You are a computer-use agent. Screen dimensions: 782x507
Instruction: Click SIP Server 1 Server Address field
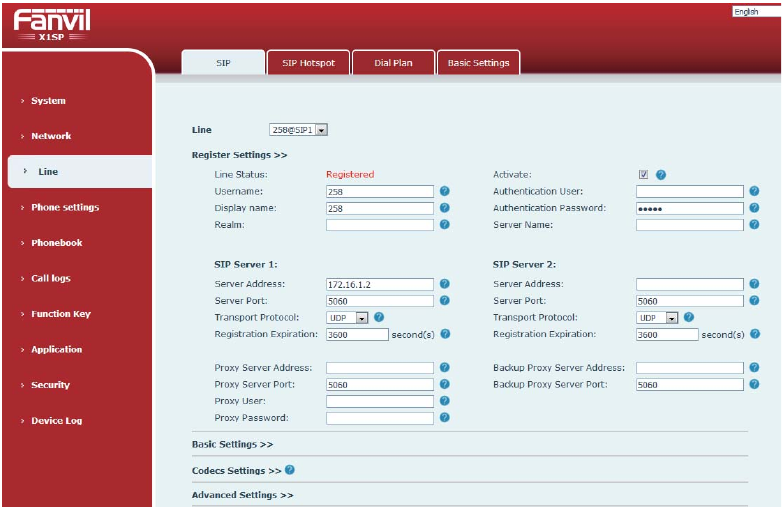380,284
